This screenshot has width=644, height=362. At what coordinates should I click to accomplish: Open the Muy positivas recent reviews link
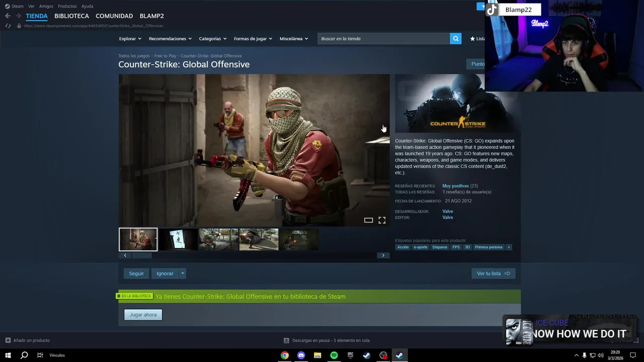pyautogui.click(x=455, y=186)
